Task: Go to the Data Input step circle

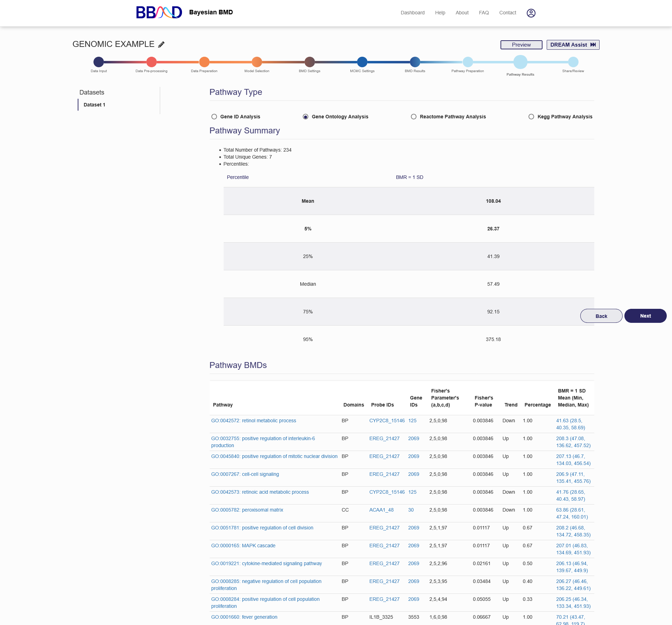Action: click(99, 62)
